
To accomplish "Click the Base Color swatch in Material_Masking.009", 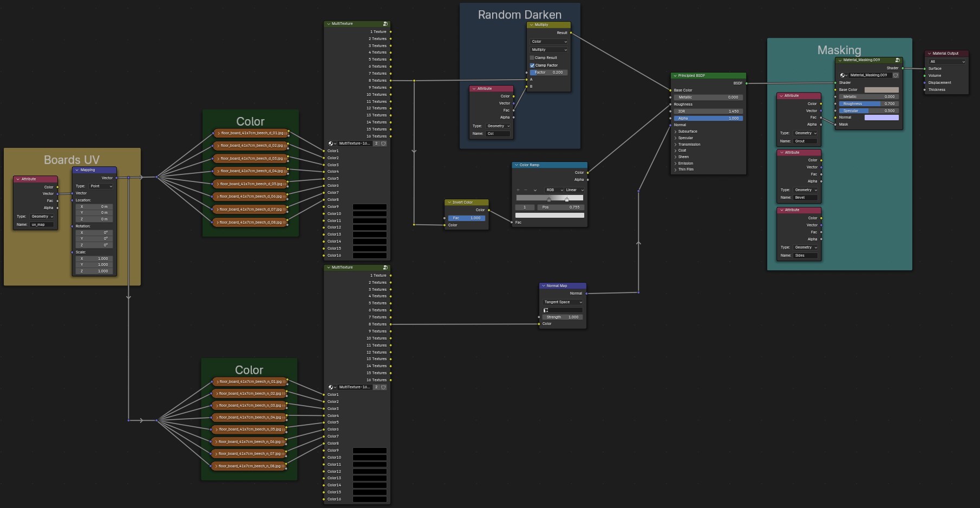I will [881, 90].
